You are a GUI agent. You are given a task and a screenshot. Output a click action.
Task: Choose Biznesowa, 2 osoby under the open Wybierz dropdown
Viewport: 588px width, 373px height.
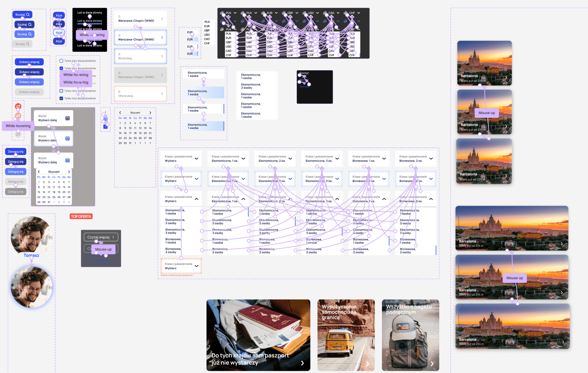pos(181,250)
